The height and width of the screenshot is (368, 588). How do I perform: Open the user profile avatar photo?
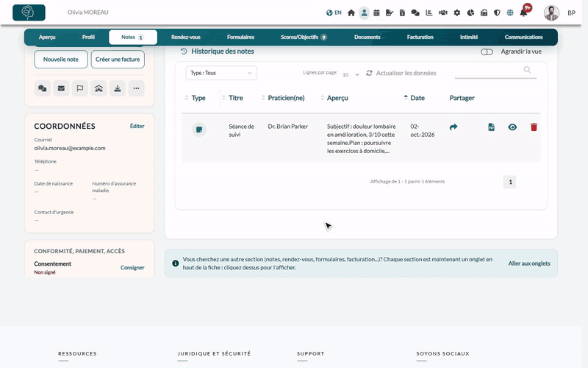click(x=552, y=13)
